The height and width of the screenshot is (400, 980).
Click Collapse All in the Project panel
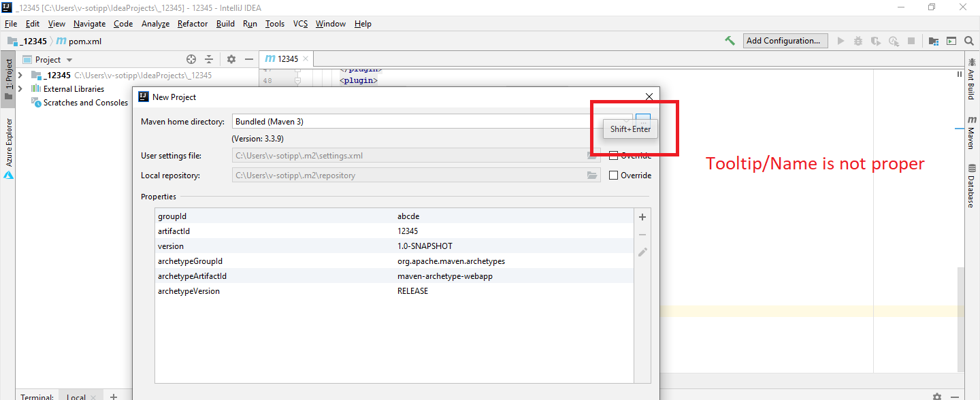(208, 59)
